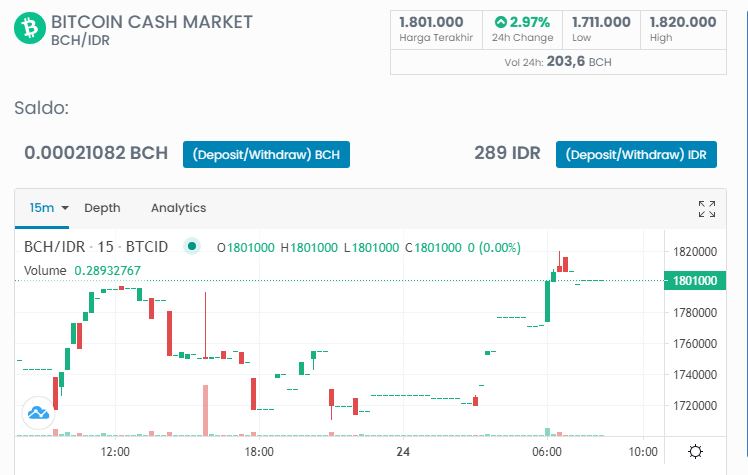
Task: Click the Volume indicator label
Action: point(45,270)
